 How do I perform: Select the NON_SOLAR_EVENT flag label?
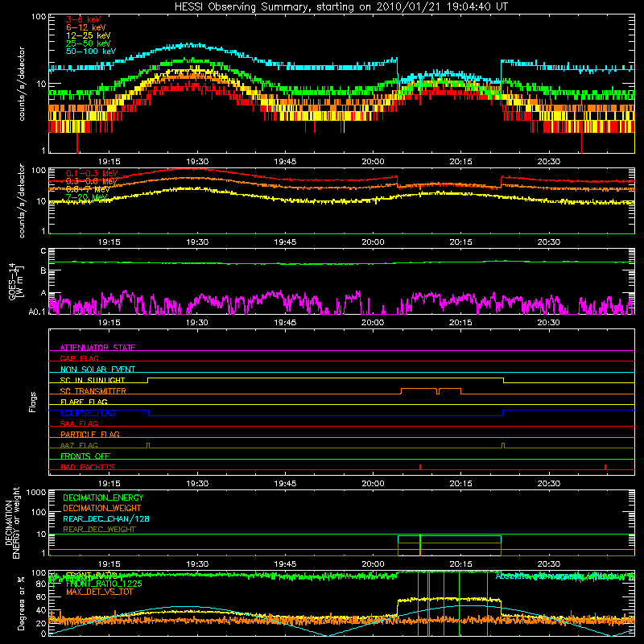(97, 369)
